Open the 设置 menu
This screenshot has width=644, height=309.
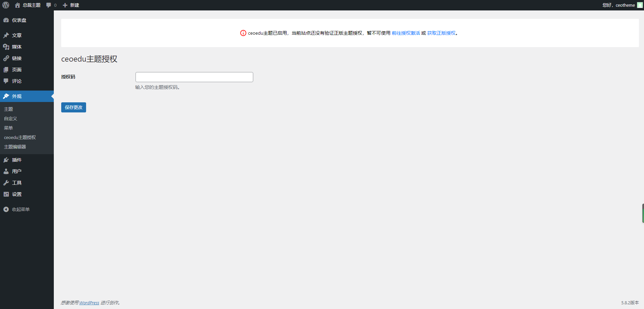point(27,194)
